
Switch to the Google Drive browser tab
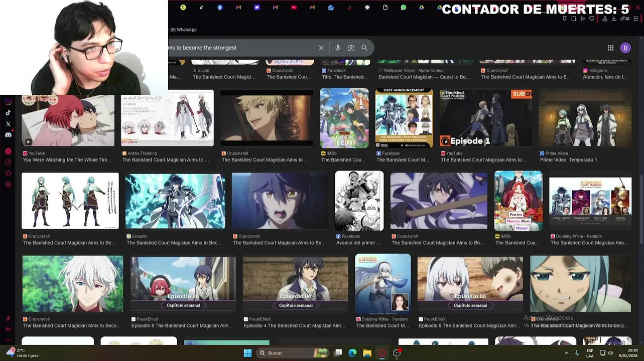422,8
